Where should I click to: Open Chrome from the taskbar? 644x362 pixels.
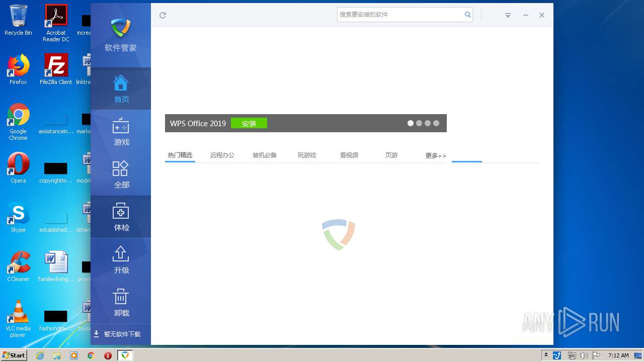click(x=91, y=355)
